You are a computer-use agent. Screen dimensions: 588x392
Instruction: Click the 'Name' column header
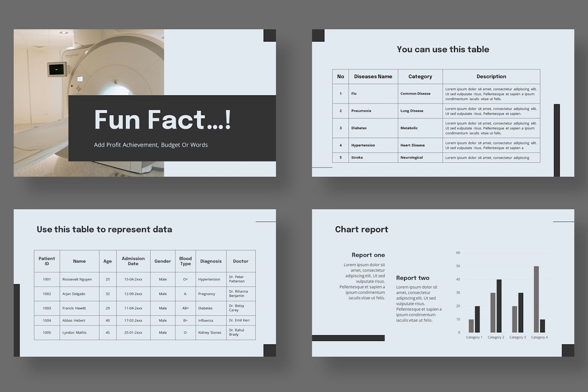[79, 261]
